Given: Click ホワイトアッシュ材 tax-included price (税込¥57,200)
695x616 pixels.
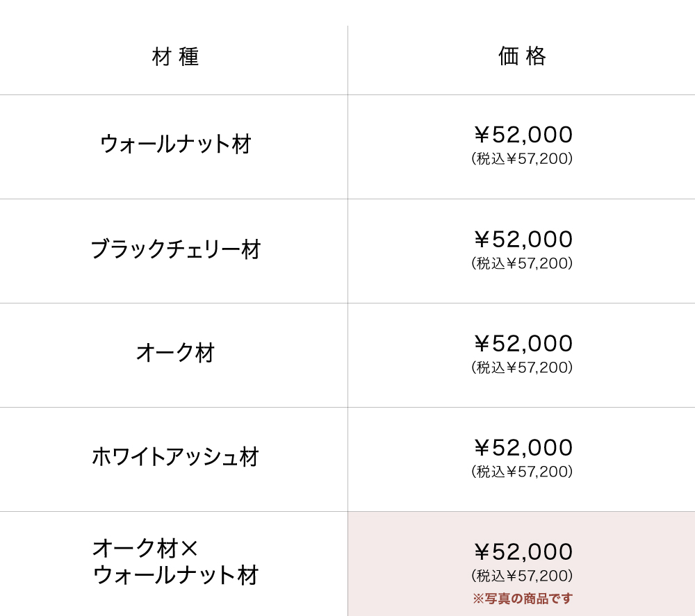Looking at the screenshot, I should pyautogui.click(x=522, y=472).
